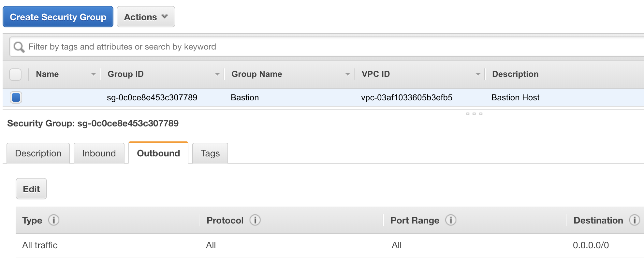Click info icon next to Protocol
The width and height of the screenshot is (644, 260).
[255, 220]
